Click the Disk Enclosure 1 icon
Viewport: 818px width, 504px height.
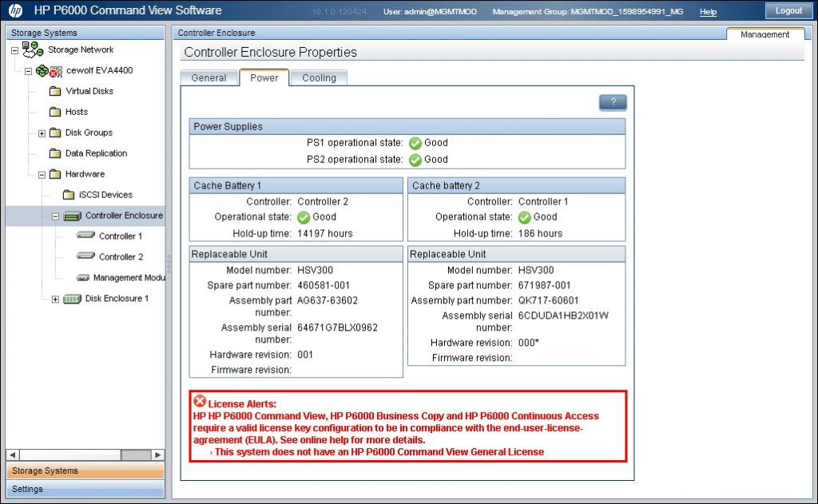coord(72,299)
